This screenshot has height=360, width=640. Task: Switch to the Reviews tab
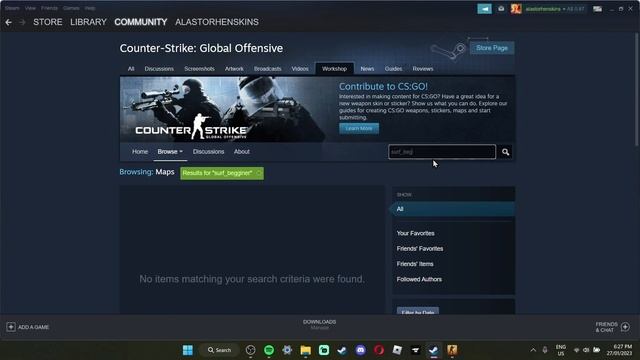[423, 69]
